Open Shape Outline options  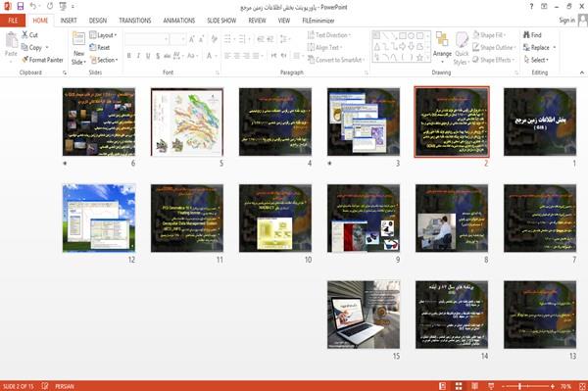coord(494,47)
